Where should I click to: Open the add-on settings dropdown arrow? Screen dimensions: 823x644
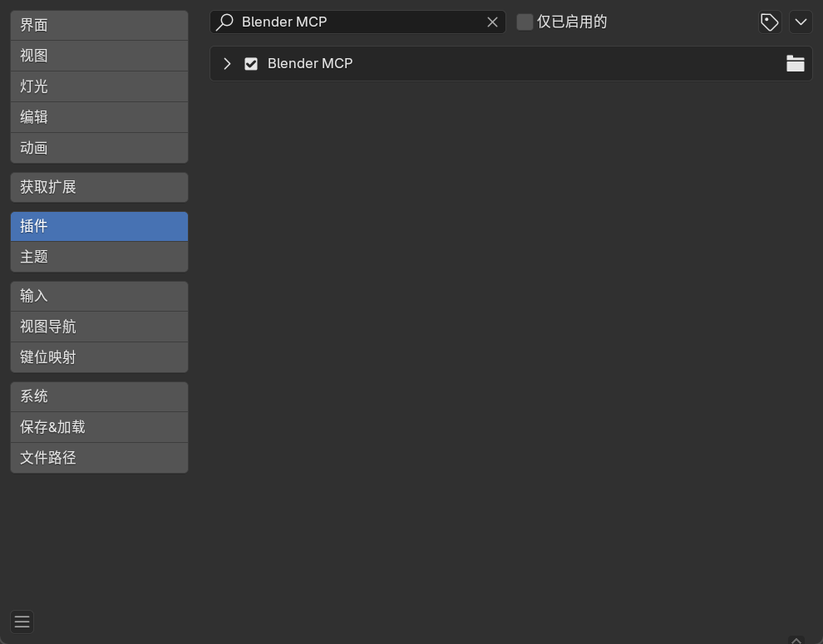coord(801,22)
